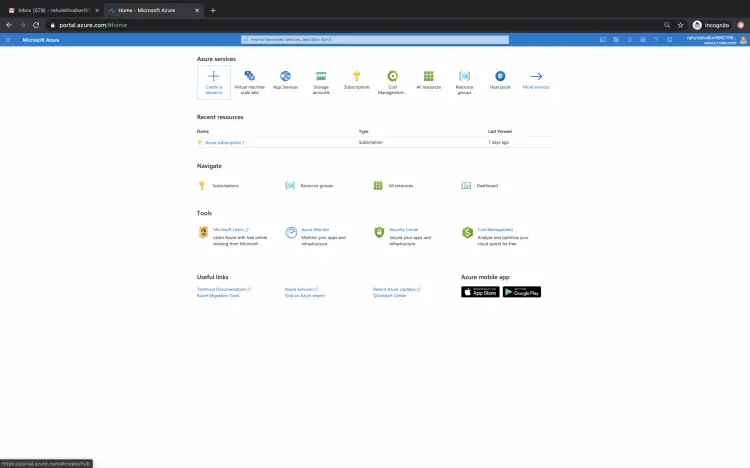Click the Incognito indicator

point(711,25)
